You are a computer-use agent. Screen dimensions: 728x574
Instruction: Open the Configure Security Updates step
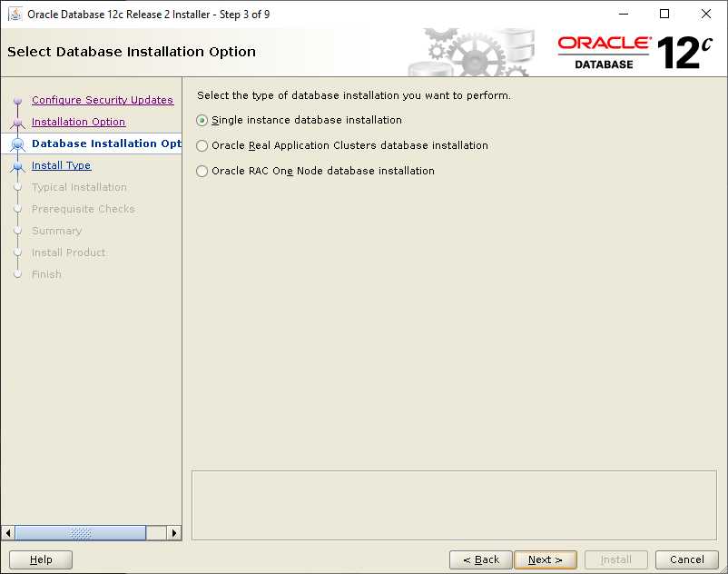click(103, 100)
